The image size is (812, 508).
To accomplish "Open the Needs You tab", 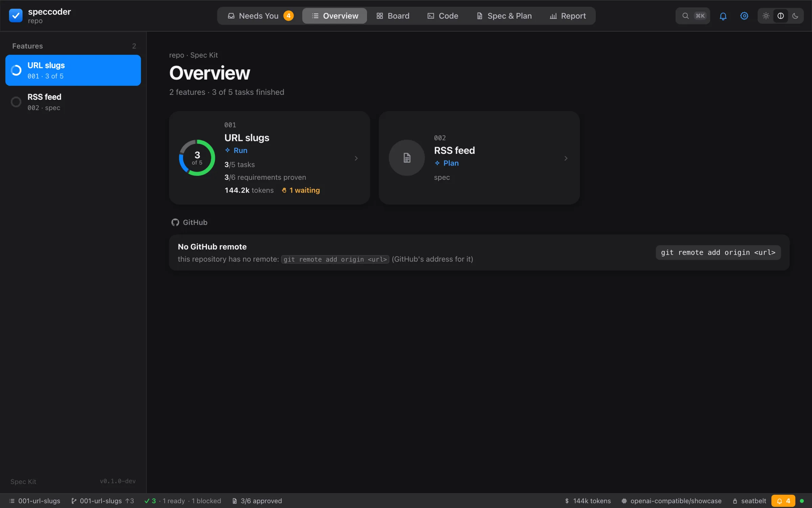I will [x=260, y=16].
